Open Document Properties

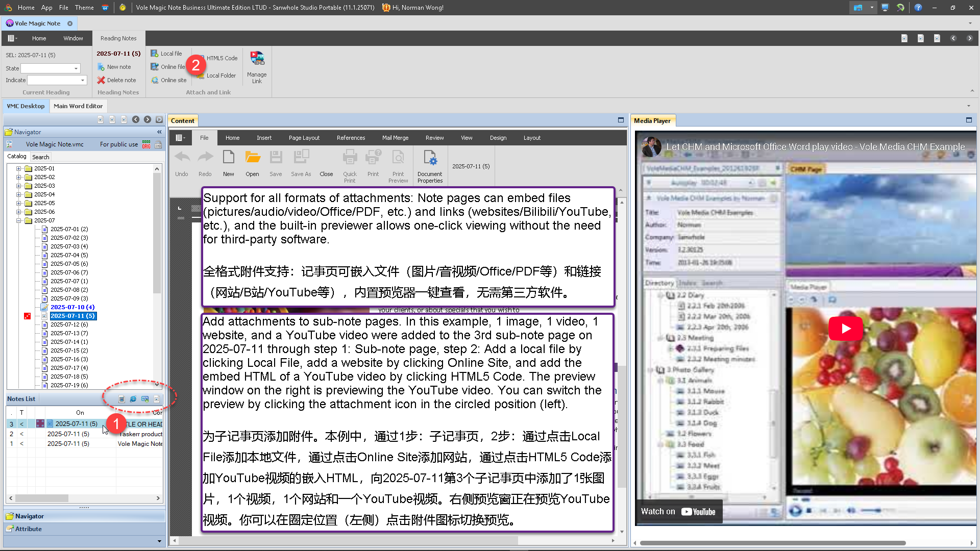pyautogui.click(x=430, y=166)
